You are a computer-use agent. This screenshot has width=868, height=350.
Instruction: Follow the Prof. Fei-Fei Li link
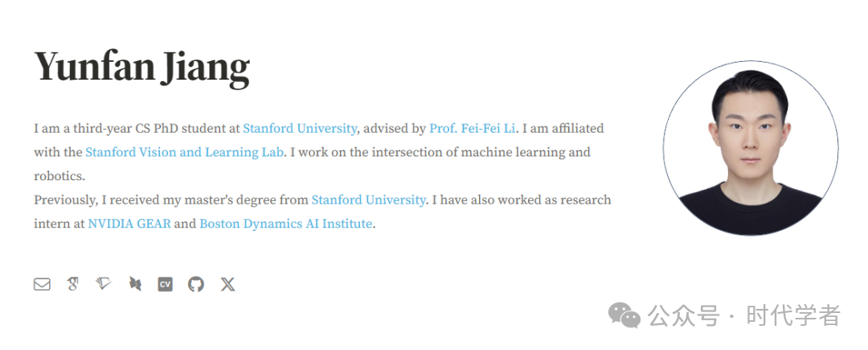[473, 128]
